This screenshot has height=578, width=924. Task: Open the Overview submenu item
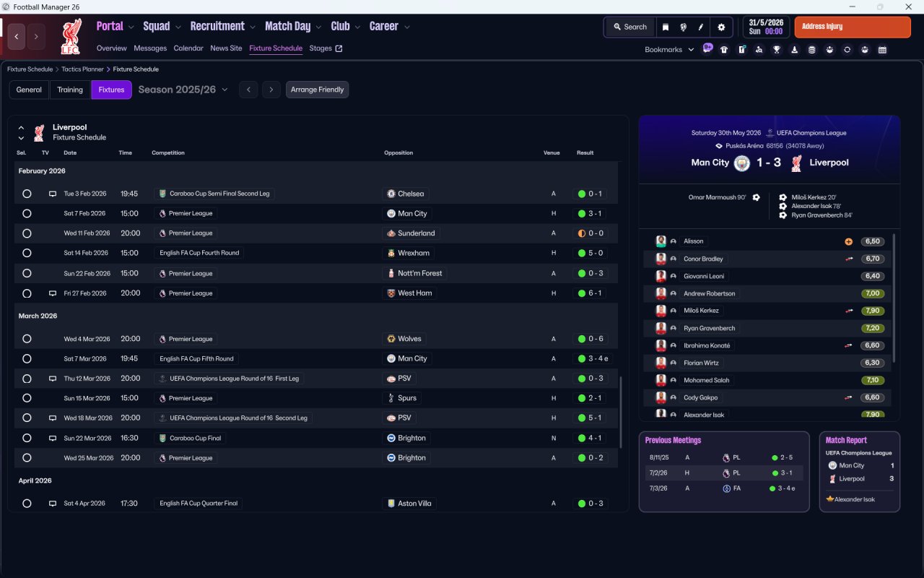pos(112,48)
